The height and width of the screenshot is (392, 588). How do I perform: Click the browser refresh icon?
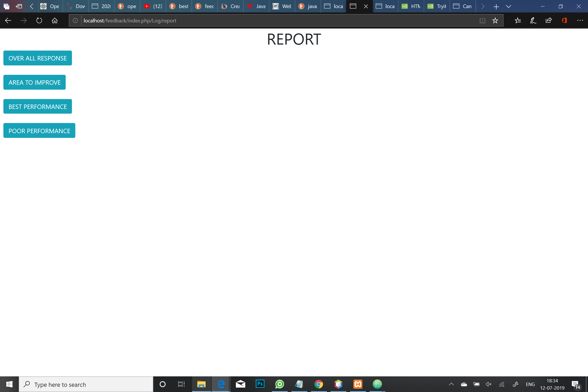click(39, 20)
